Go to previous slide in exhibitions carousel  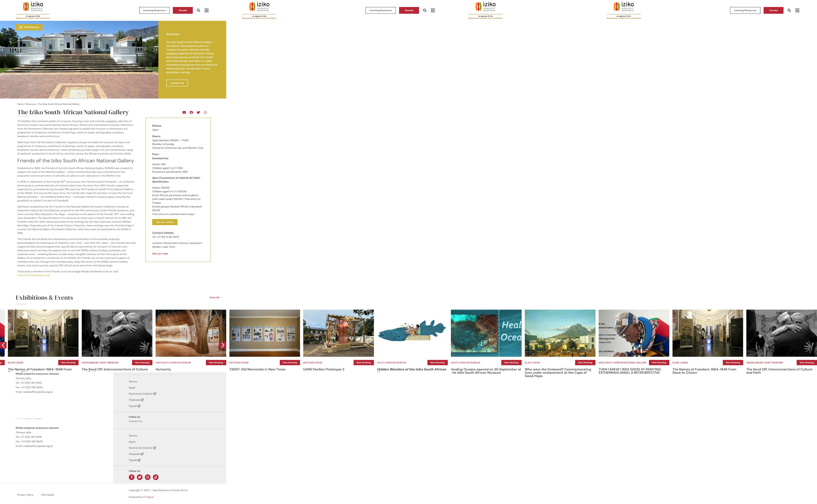tap(3, 345)
